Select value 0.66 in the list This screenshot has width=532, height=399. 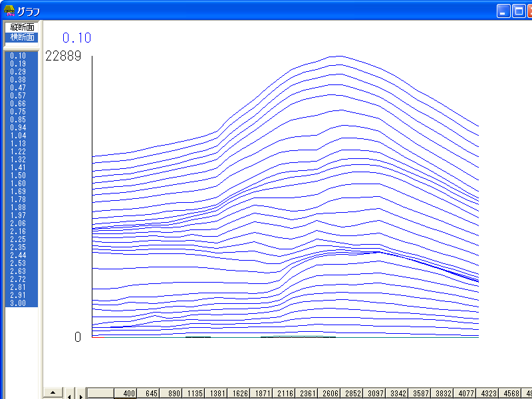(x=22, y=104)
